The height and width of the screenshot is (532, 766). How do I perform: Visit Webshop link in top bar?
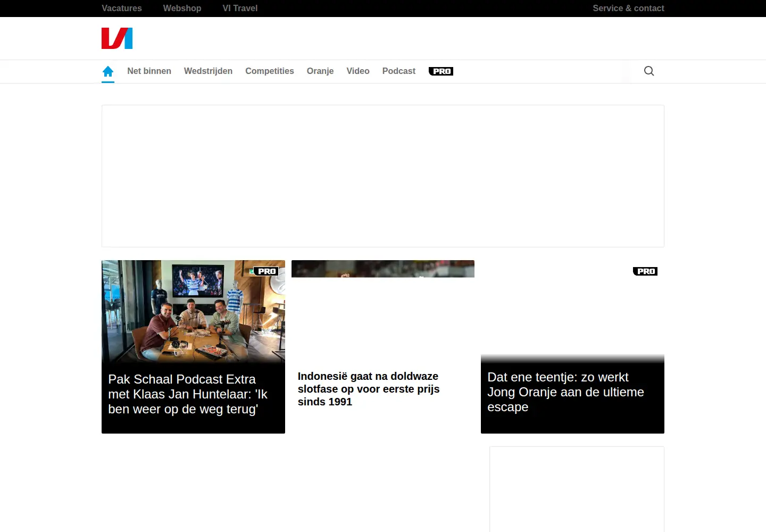click(182, 9)
